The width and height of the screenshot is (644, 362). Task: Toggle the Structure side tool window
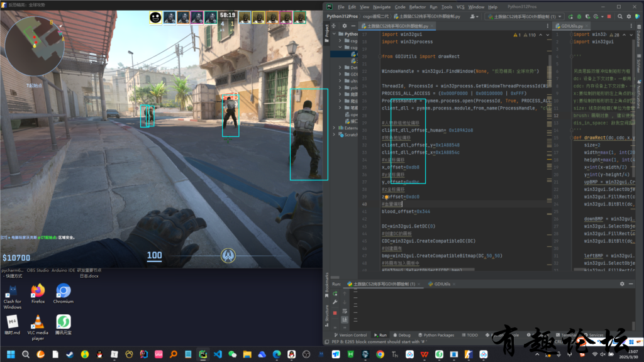click(x=327, y=315)
